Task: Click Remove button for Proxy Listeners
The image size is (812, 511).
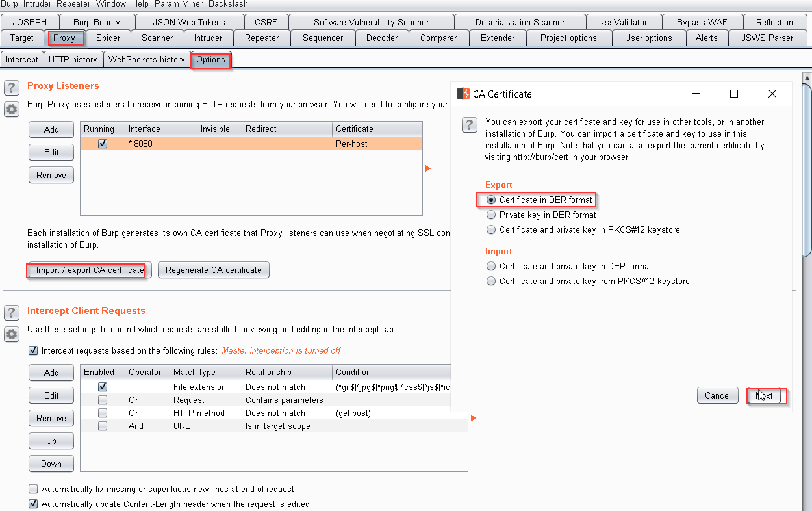Action: coord(51,175)
